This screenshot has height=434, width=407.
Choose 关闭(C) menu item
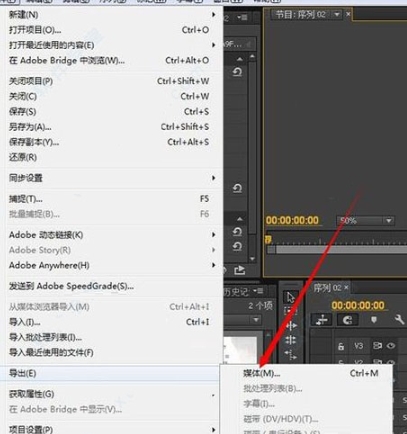pyautogui.click(x=112, y=96)
